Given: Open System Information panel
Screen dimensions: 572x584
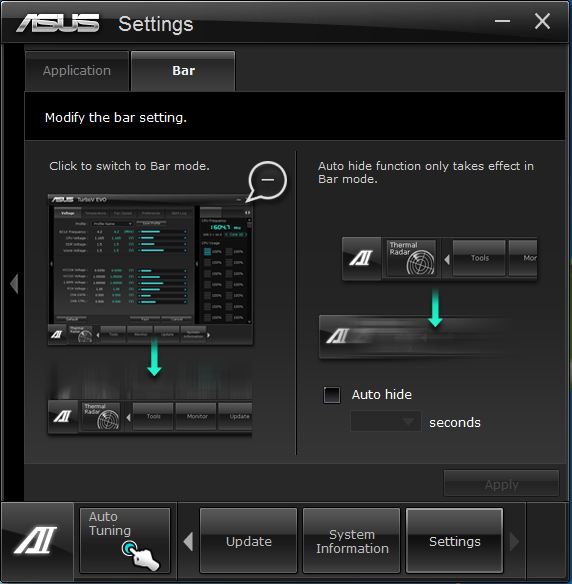Looking at the screenshot, I should (352, 541).
